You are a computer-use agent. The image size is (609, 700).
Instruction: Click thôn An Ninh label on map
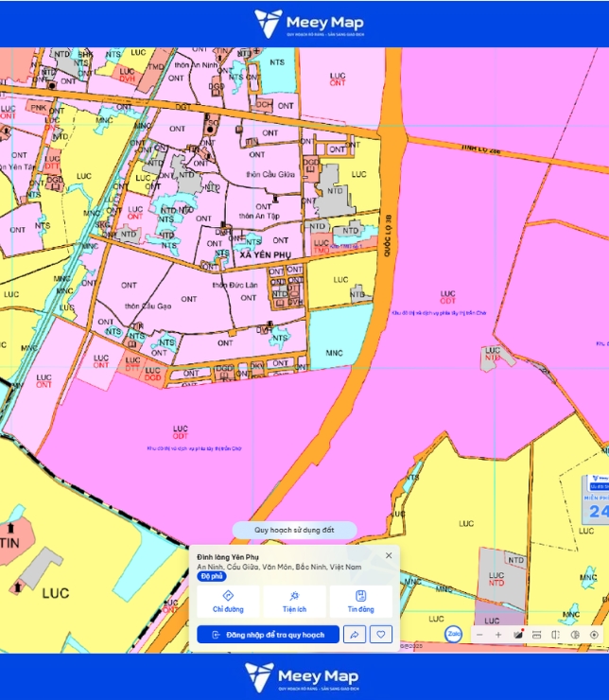coord(196,65)
